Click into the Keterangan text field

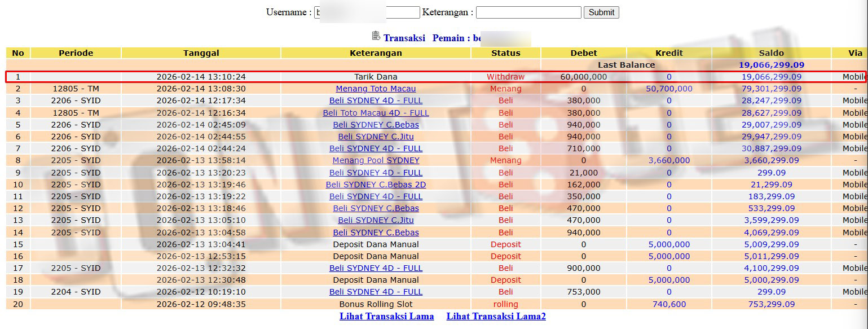tap(528, 12)
